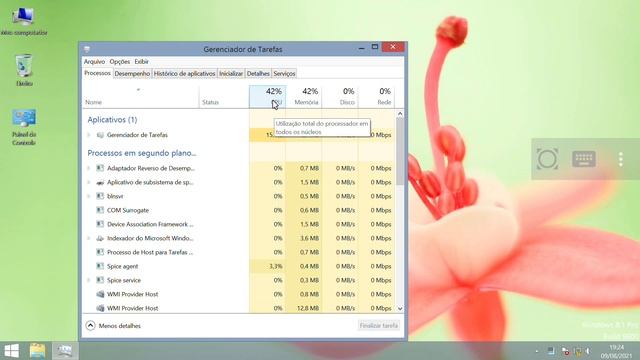The image size is (640, 360).
Task: Click the Gerenciador de Tarefas app icon in the list
Action: tap(100, 135)
